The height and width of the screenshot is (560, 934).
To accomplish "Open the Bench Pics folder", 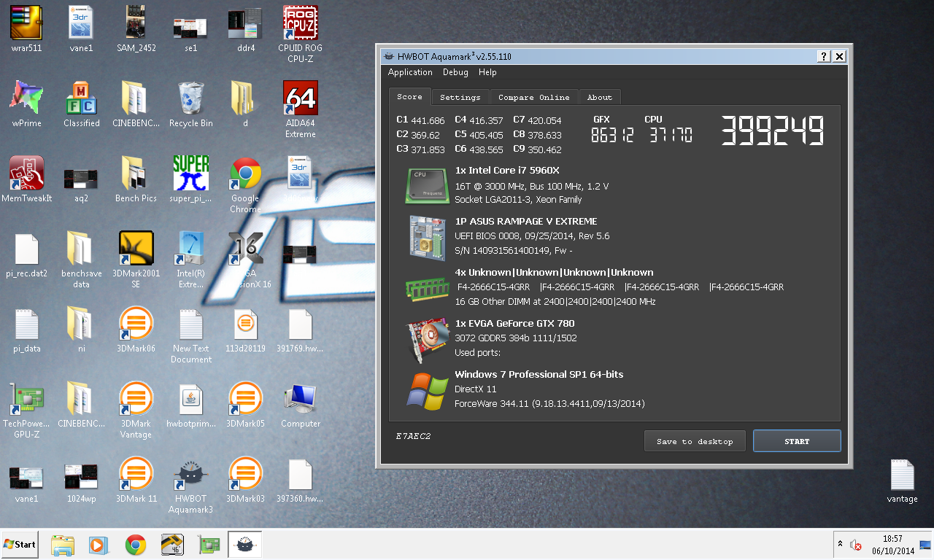I will [136, 173].
